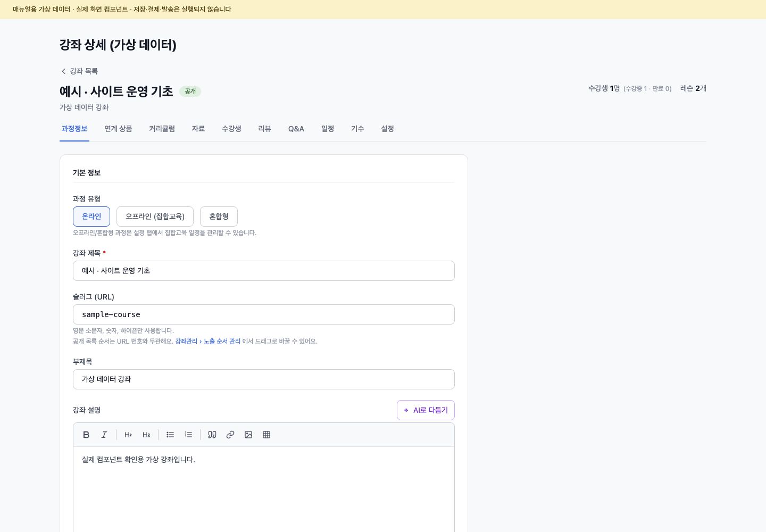Click the AI로 다듬기 button
The image size is (766, 532).
click(x=426, y=410)
